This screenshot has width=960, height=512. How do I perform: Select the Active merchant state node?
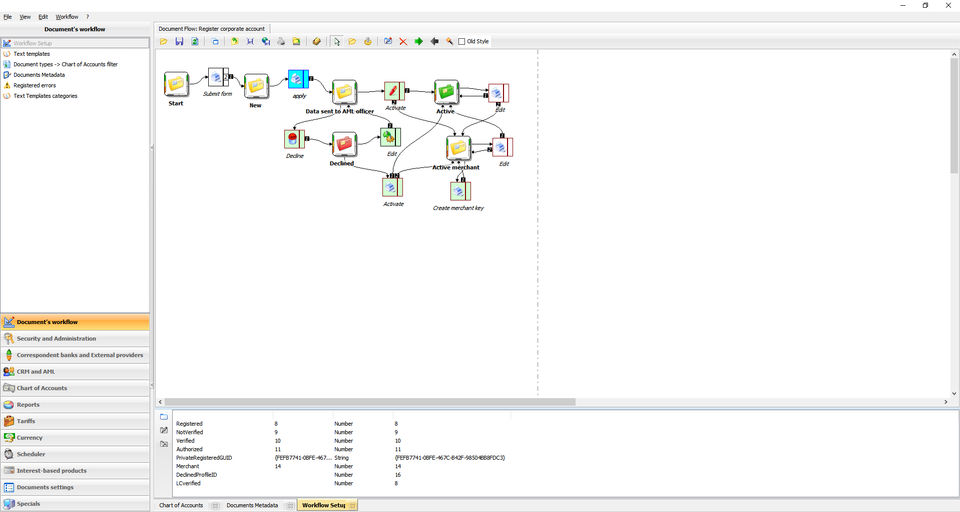click(459, 149)
